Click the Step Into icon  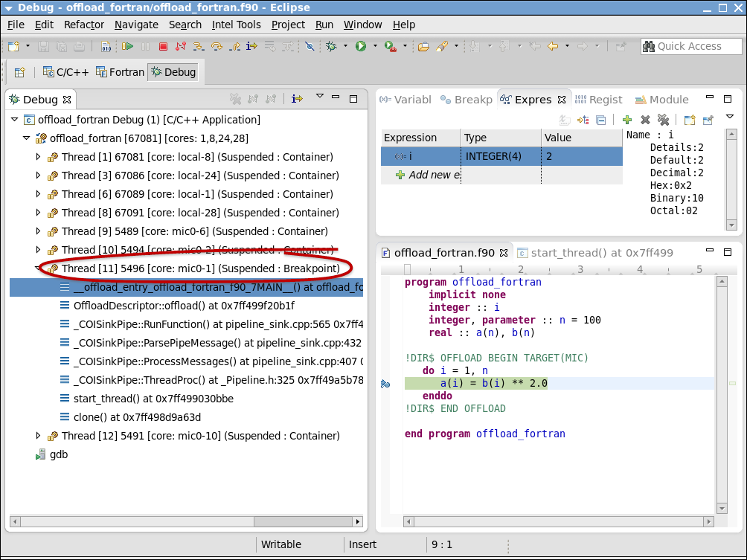tap(199, 46)
